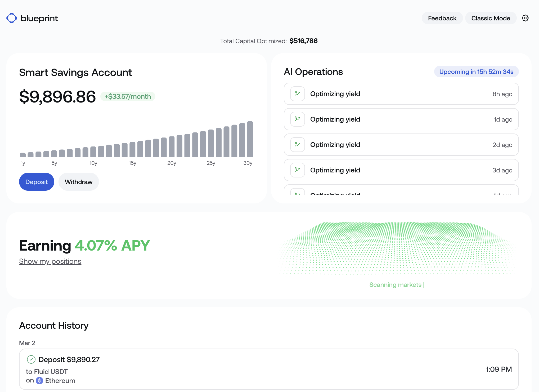Select the 30y projection bar
This screenshot has width=539, height=392.
coord(250,139)
